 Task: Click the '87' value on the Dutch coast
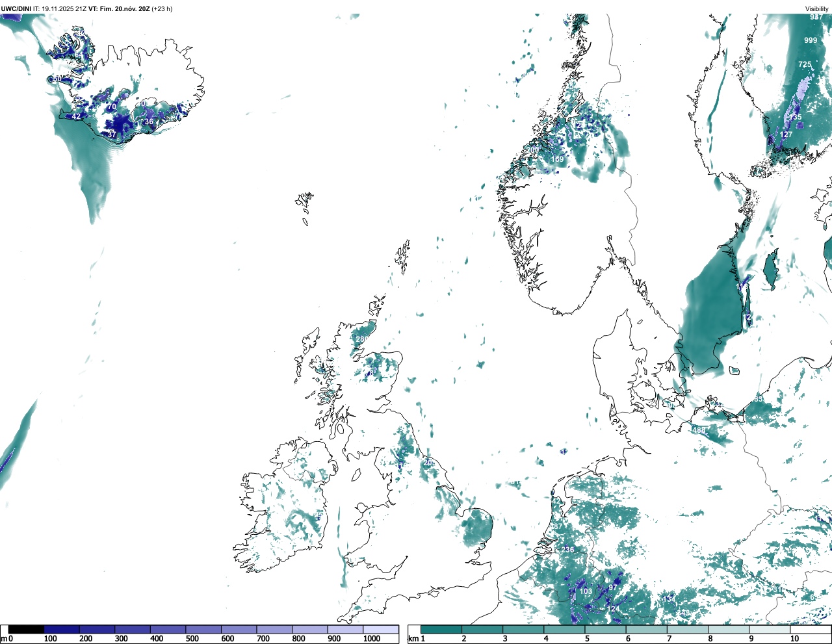558,526
